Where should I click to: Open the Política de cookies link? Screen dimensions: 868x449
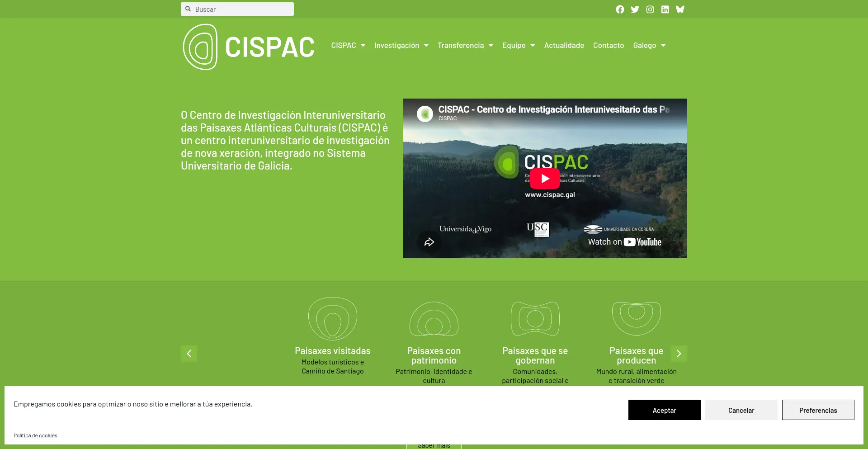[35, 435]
